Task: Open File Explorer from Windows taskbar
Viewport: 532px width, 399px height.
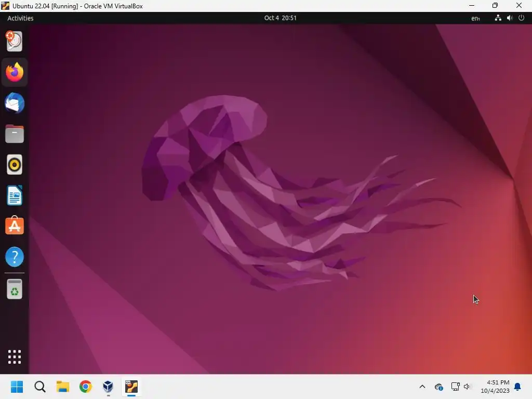Action: click(63, 387)
